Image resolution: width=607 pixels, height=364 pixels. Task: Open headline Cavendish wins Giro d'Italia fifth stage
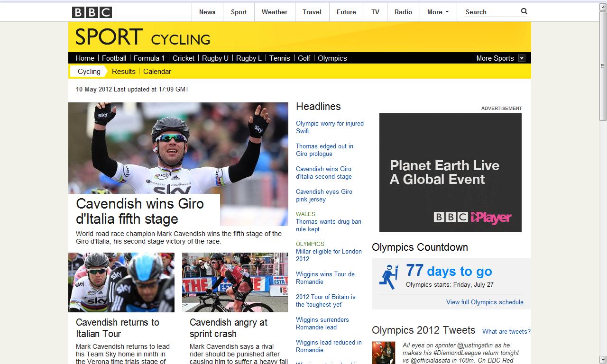(x=140, y=211)
